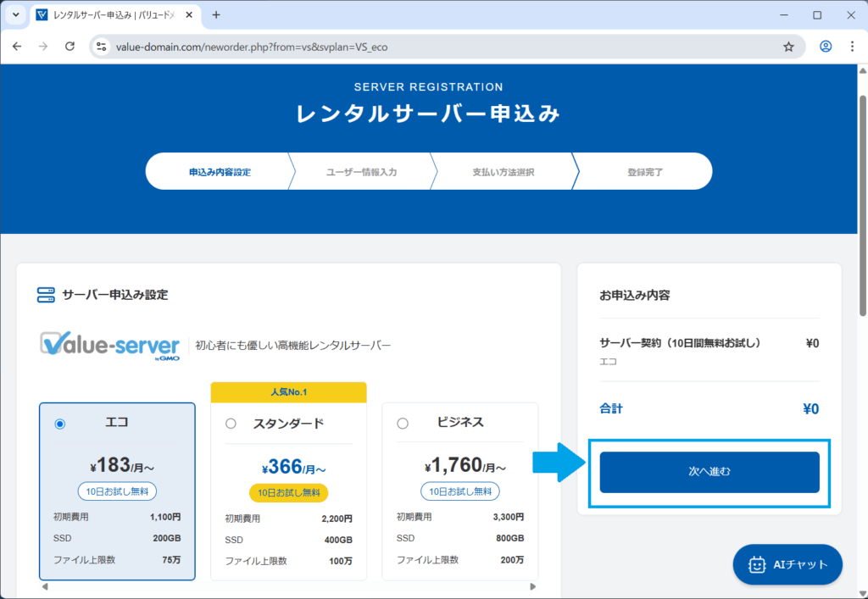Select the エコ plan radio button
Image resolution: width=868 pixels, height=599 pixels.
pyautogui.click(x=59, y=424)
